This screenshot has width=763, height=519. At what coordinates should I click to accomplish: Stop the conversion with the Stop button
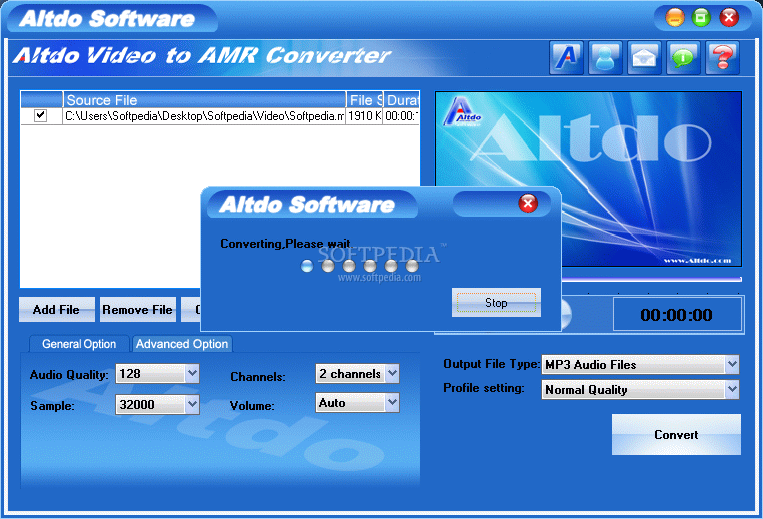coord(496,303)
